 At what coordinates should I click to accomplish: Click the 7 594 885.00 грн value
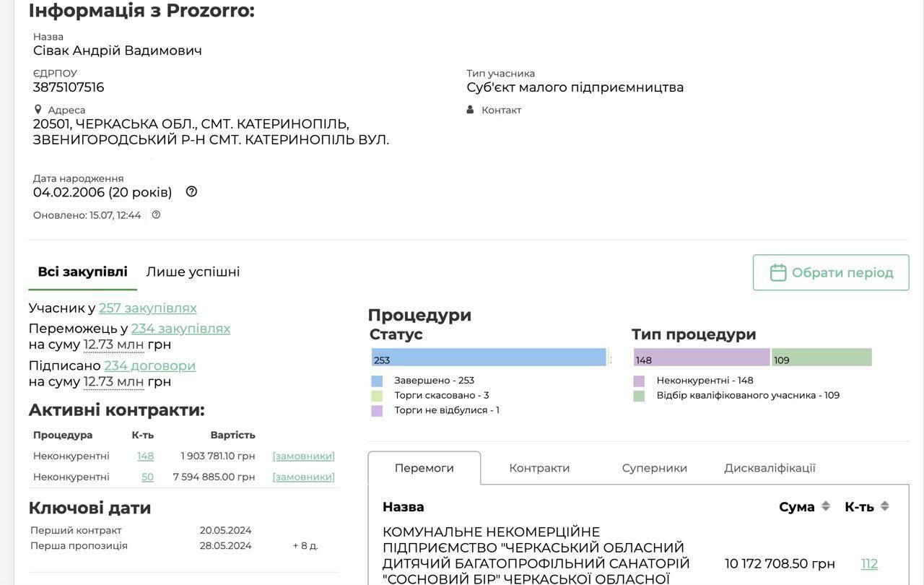214,477
